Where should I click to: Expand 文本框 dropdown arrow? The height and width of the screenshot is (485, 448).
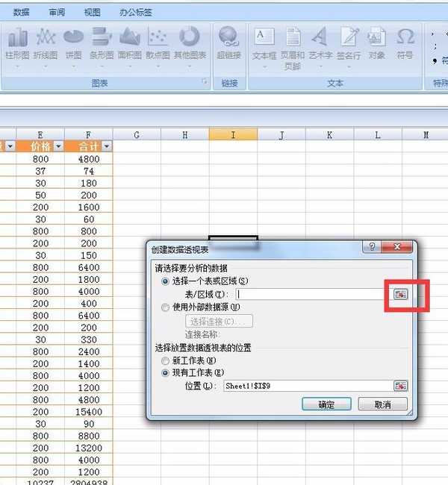click(x=264, y=67)
